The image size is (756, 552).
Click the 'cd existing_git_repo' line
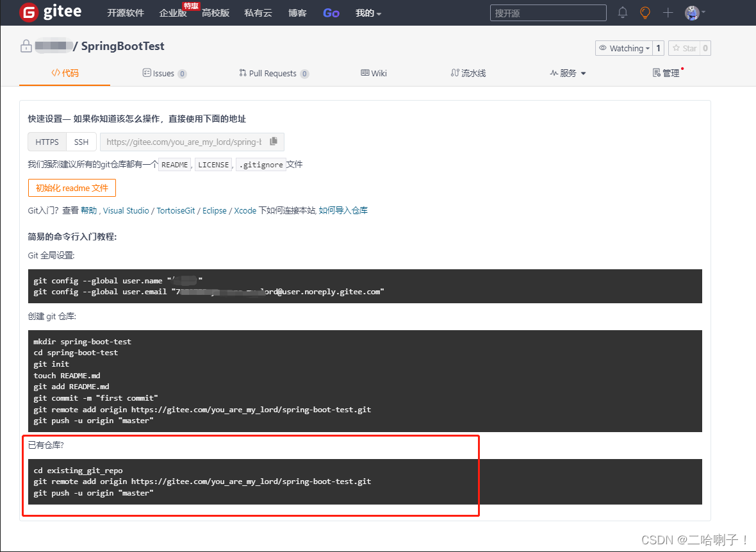78,470
